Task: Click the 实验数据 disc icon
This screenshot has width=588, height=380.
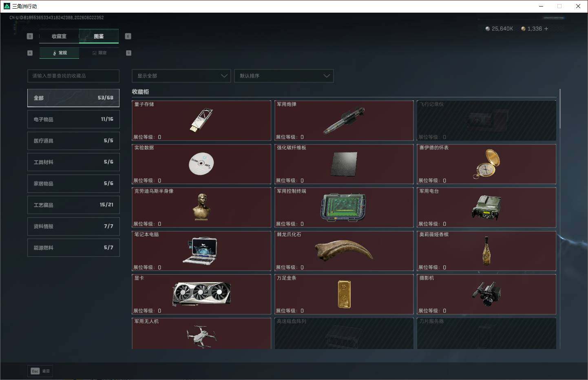Action: (x=201, y=163)
